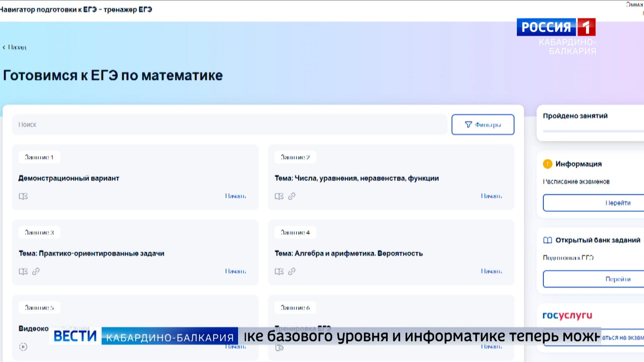
Task: Click the funnel icon in the Фильтры button
Action: (469, 124)
